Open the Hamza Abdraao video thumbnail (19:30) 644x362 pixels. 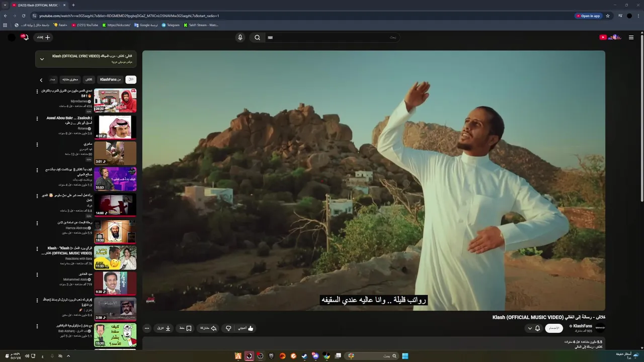pyautogui.click(x=115, y=231)
